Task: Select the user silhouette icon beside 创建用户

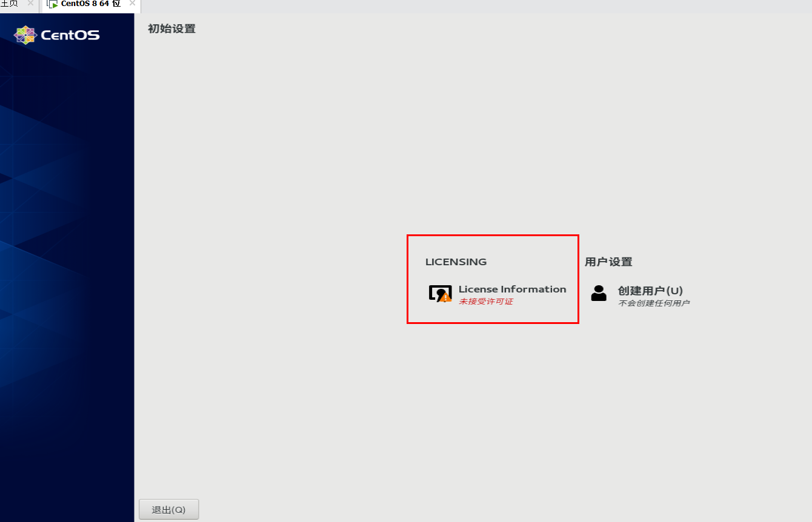Action: pos(599,293)
